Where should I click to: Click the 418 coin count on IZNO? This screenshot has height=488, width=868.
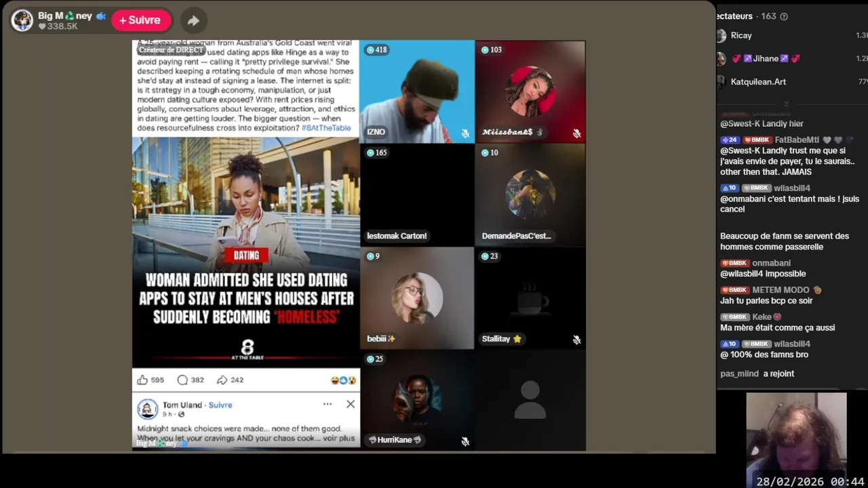(x=376, y=49)
